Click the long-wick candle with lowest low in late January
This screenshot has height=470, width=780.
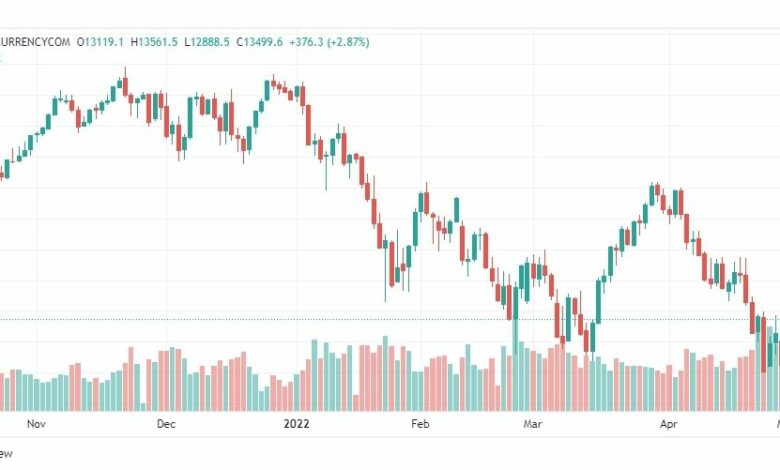pyautogui.click(x=386, y=270)
